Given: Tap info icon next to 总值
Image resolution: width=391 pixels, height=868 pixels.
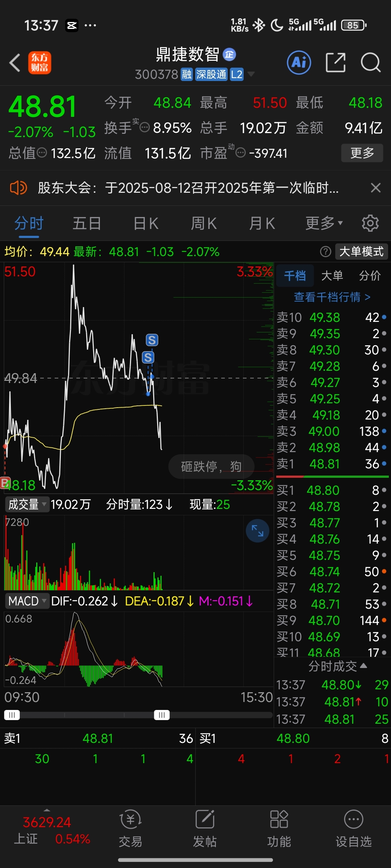Looking at the screenshot, I should (42, 153).
